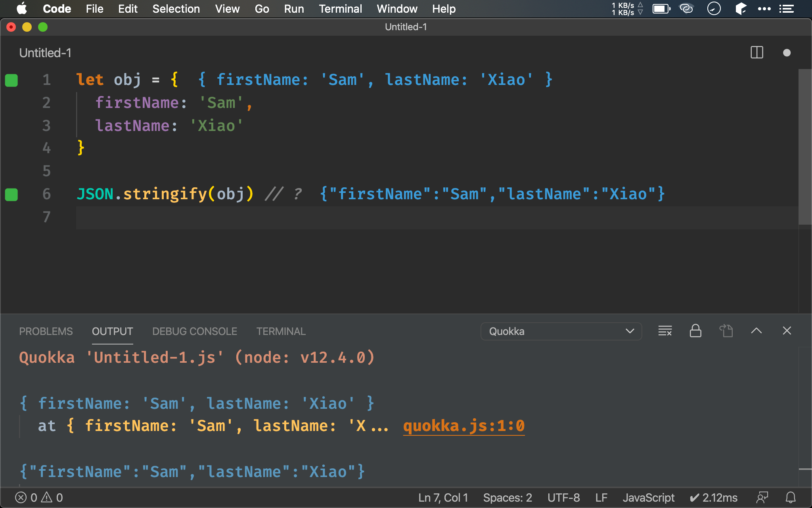Maximize the output panel with chevron
This screenshot has width=812, height=508.
pyautogui.click(x=756, y=331)
